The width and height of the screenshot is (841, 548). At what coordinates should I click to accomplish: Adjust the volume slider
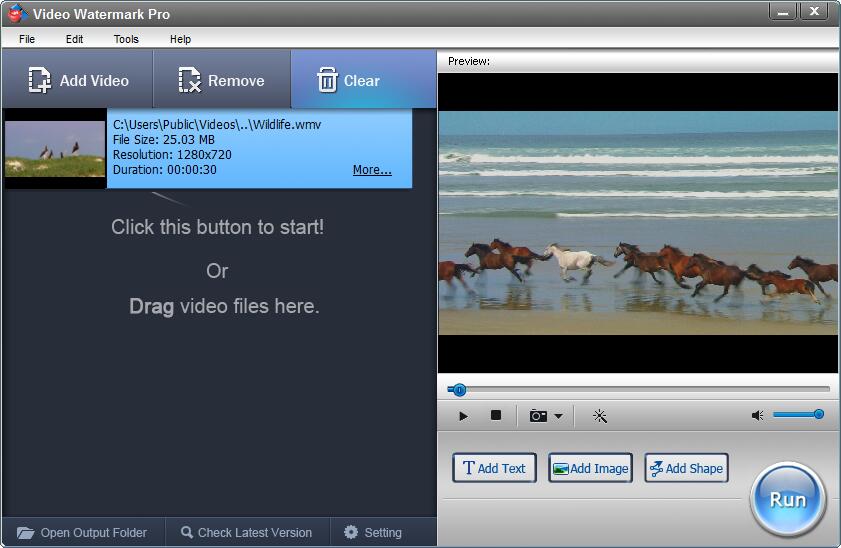[x=798, y=414]
